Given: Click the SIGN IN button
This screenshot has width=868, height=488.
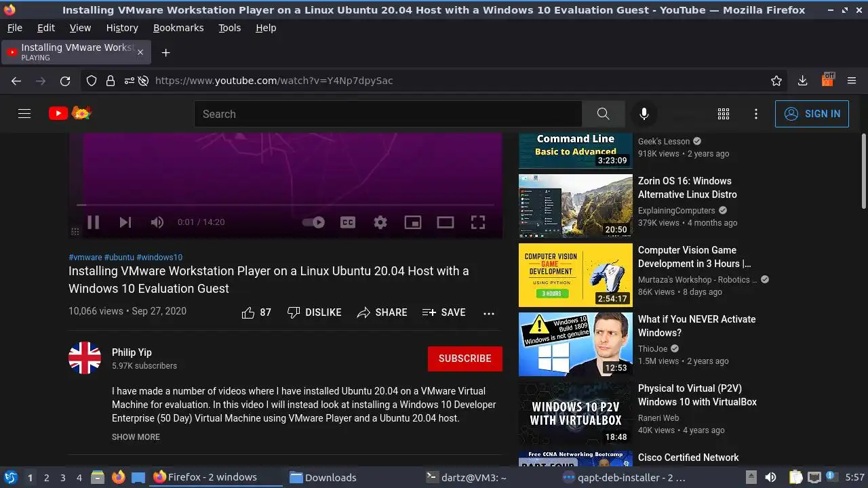Looking at the screenshot, I should point(812,114).
